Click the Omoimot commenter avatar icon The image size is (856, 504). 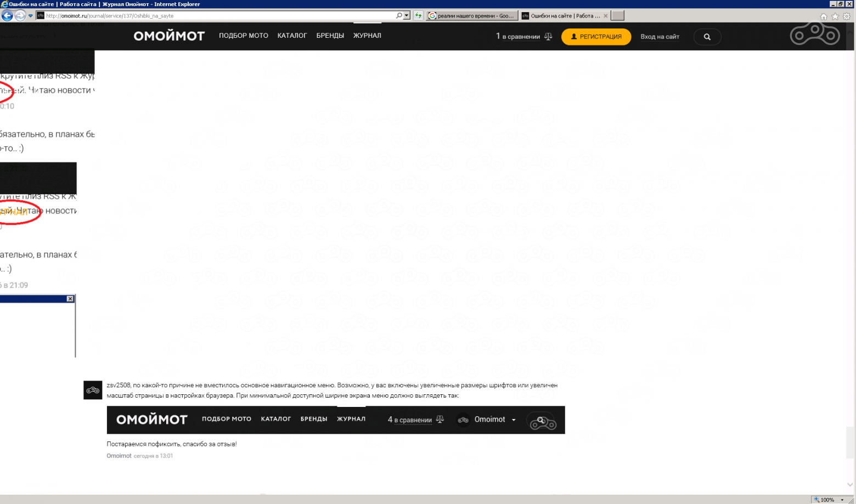(93, 390)
